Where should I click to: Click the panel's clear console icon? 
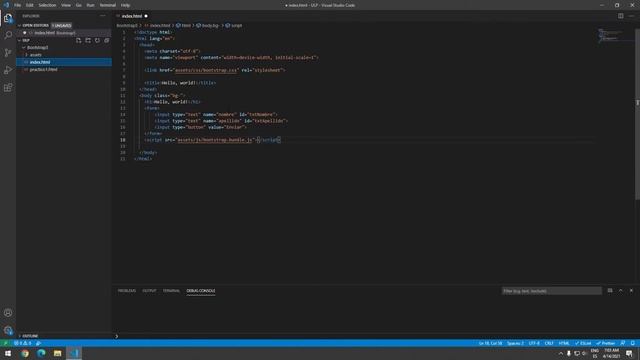tap(610, 291)
